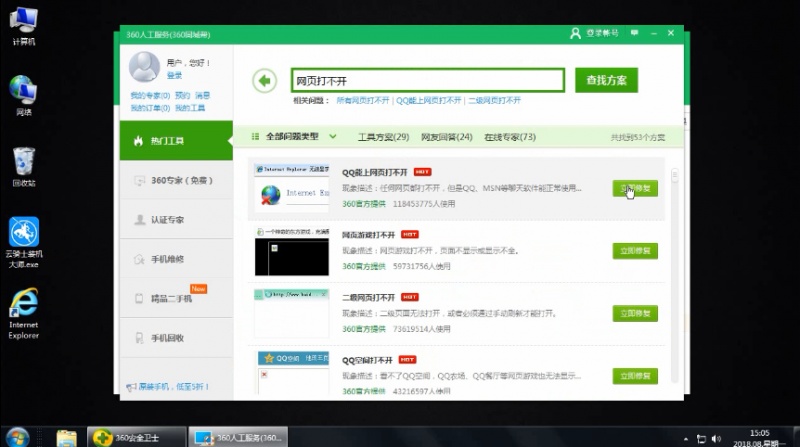The height and width of the screenshot is (447, 800).
Task: Click volume speaker tray icon
Action: (716, 439)
